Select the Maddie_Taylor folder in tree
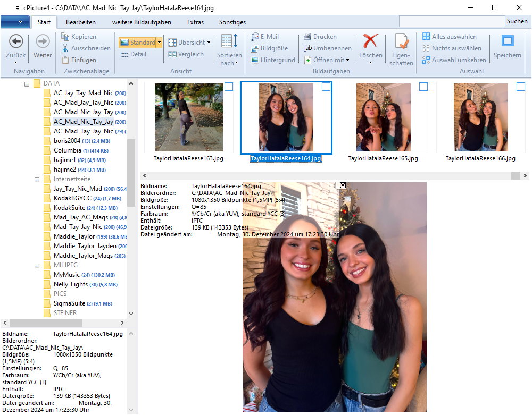 [74, 236]
